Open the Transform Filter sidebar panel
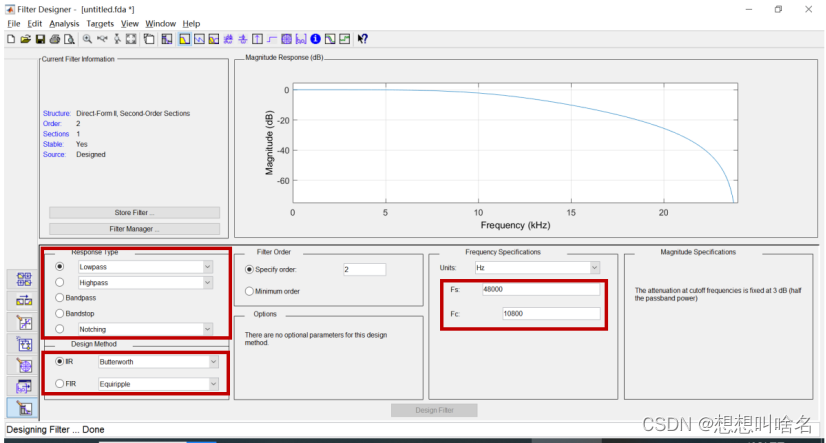 pos(24,301)
